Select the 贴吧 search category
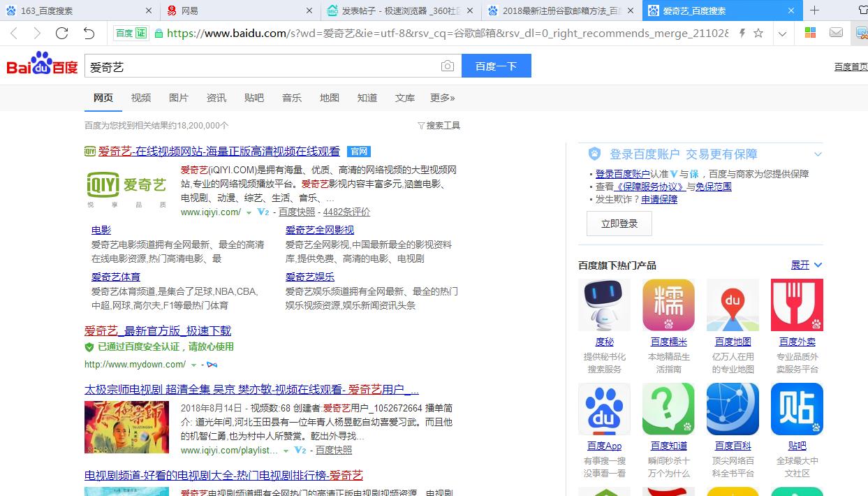 [x=254, y=98]
